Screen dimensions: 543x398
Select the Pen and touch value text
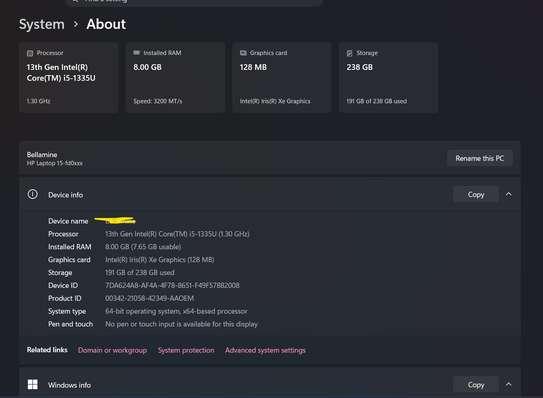pos(181,324)
